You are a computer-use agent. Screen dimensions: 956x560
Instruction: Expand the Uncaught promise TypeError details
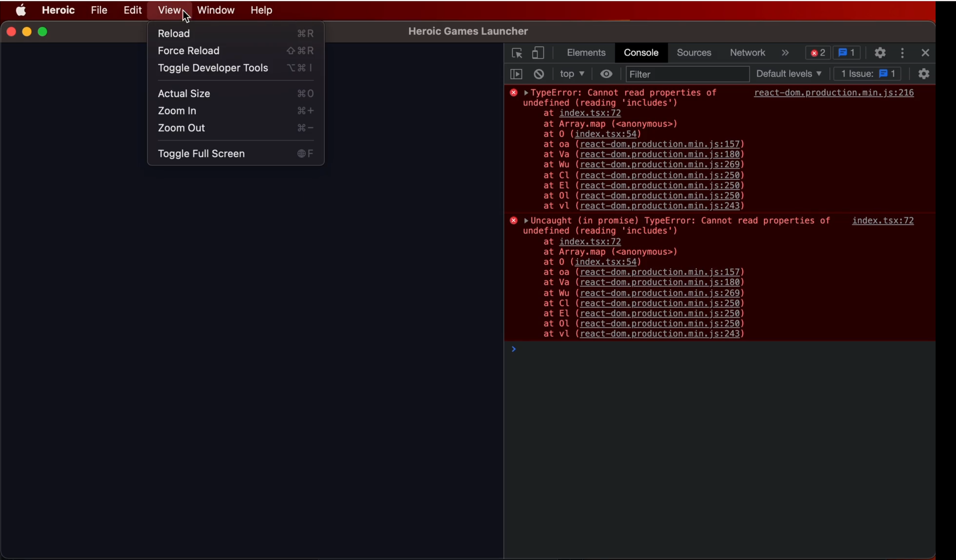(526, 221)
